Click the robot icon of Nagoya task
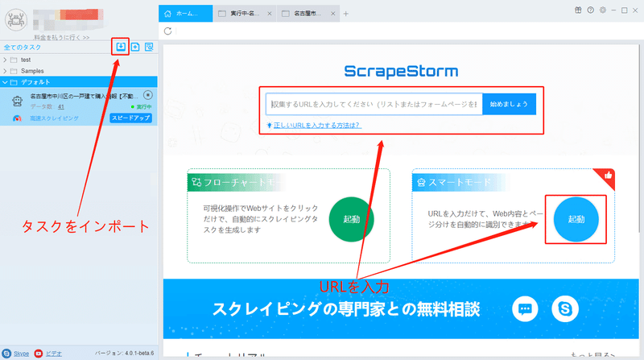Viewport: 644px width, 360px height. pos(17,101)
